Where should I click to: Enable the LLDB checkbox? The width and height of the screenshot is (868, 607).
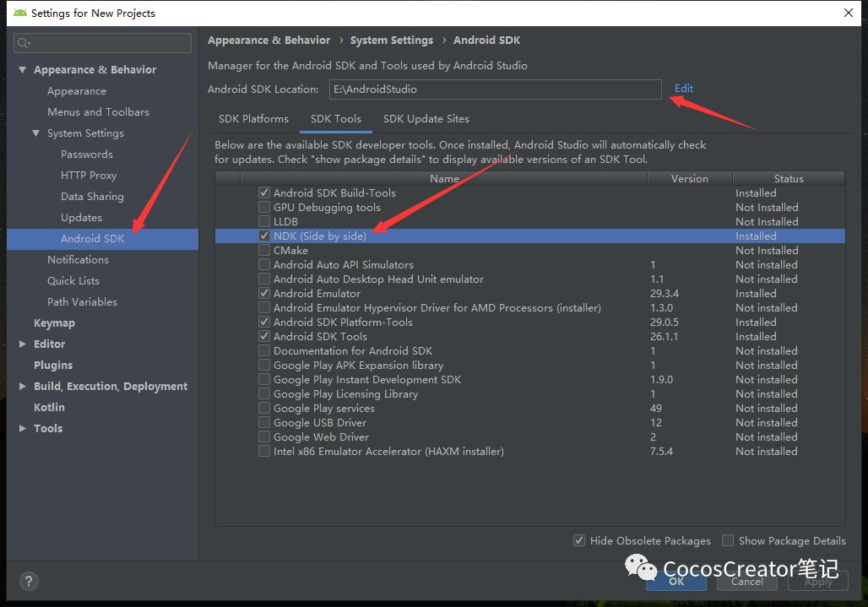click(x=264, y=221)
